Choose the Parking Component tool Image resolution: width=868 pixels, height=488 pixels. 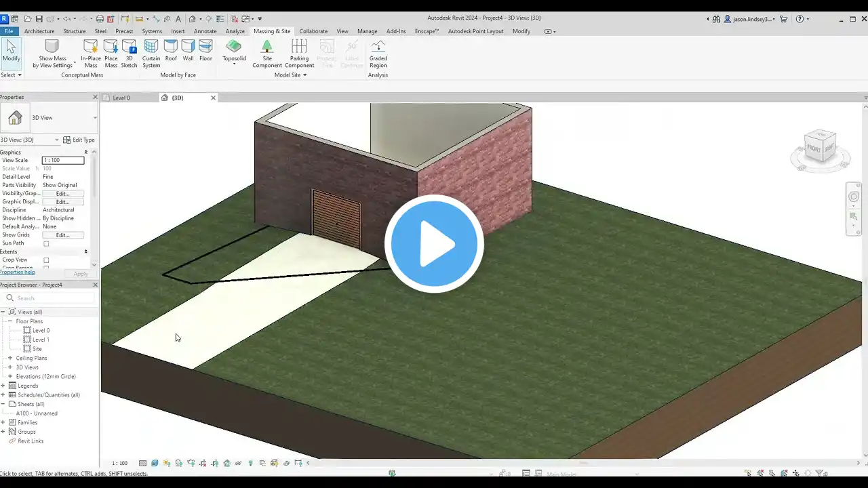[299, 54]
